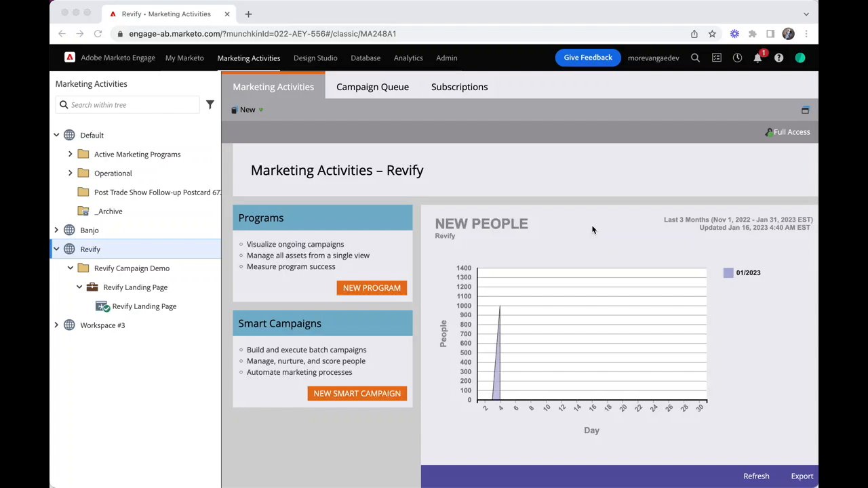This screenshot has height=488, width=868.
Task: Click the Operational folder icon
Action: (83, 173)
